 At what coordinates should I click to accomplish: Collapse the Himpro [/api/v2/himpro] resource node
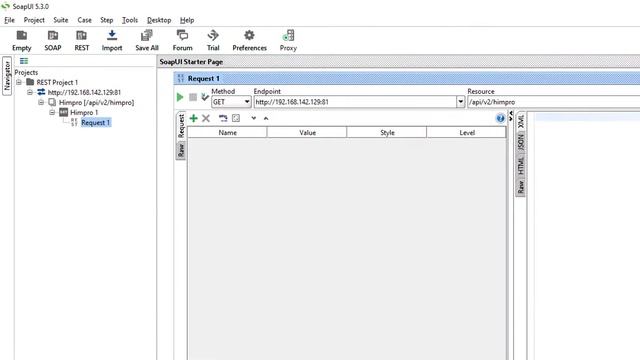pyautogui.click(x=41, y=102)
